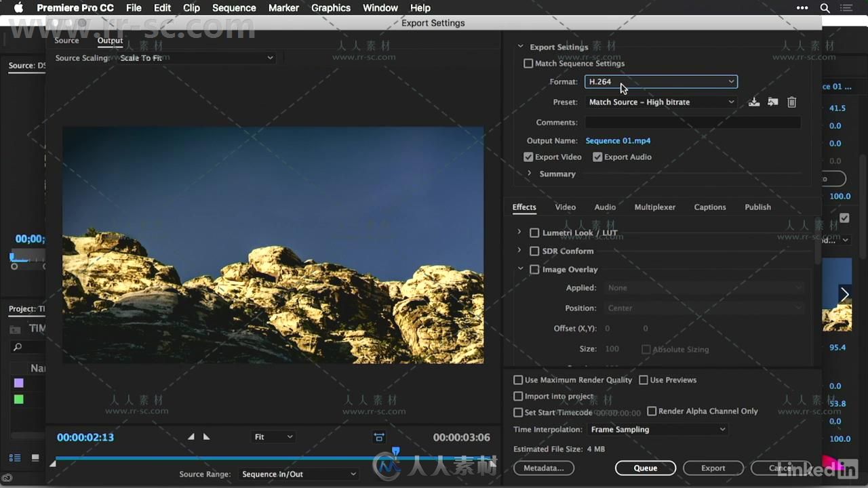The width and height of the screenshot is (868, 488).
Task: Open the Video settings tab
Action: 565,207
